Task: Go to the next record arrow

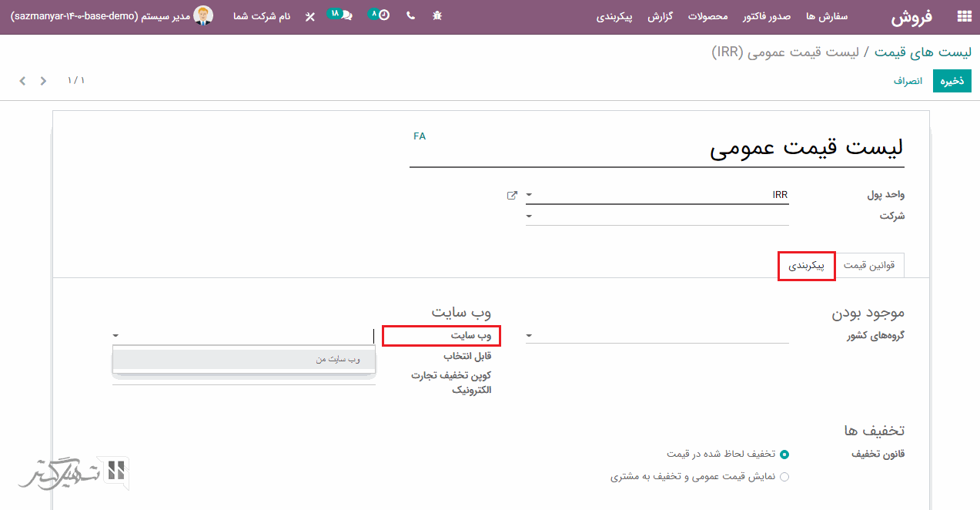Action: [x=22, y=81]
